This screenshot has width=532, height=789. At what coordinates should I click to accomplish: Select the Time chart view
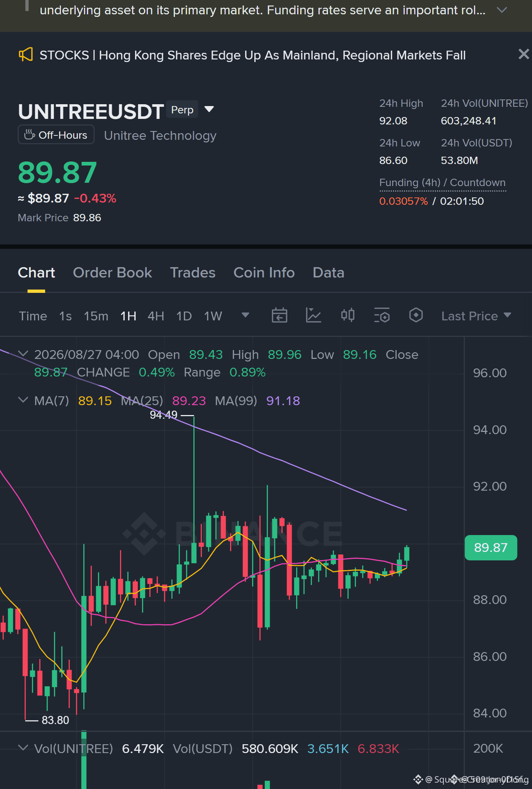(x=33, y=316)
